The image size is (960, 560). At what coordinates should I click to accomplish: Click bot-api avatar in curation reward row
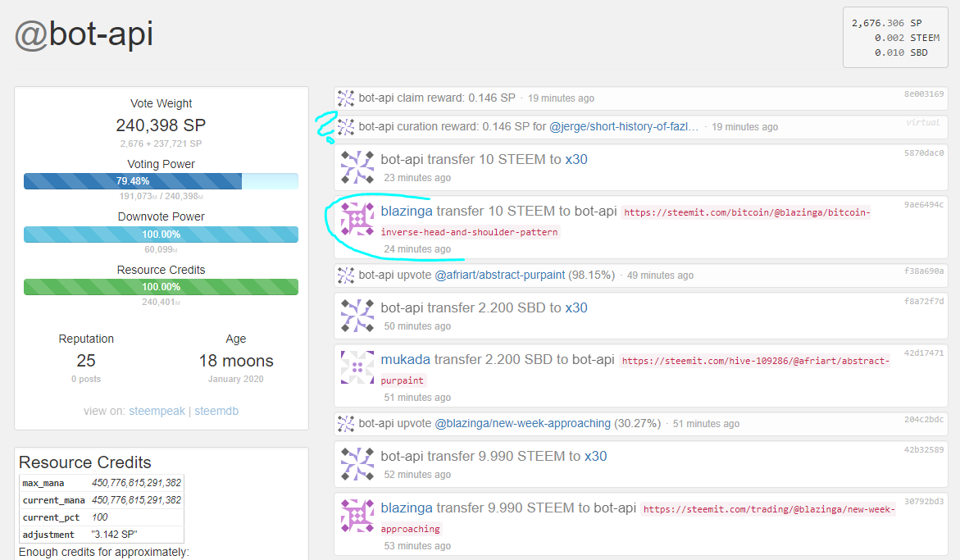tap(346, 127)
